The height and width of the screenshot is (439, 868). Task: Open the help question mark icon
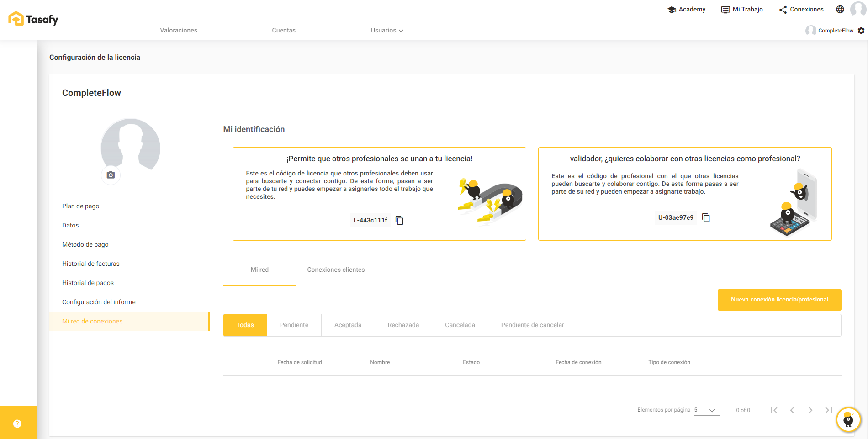(x=17, y=423)
